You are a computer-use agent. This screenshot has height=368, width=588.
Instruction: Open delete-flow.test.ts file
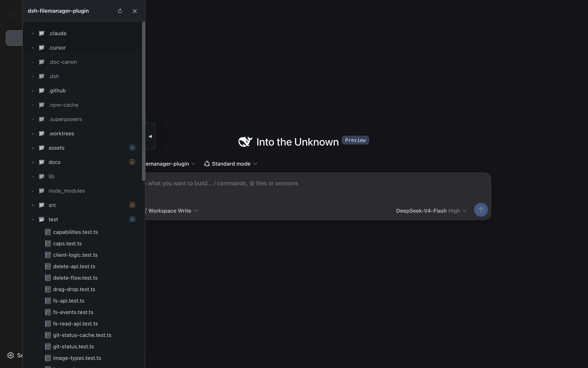coord(75,278)
